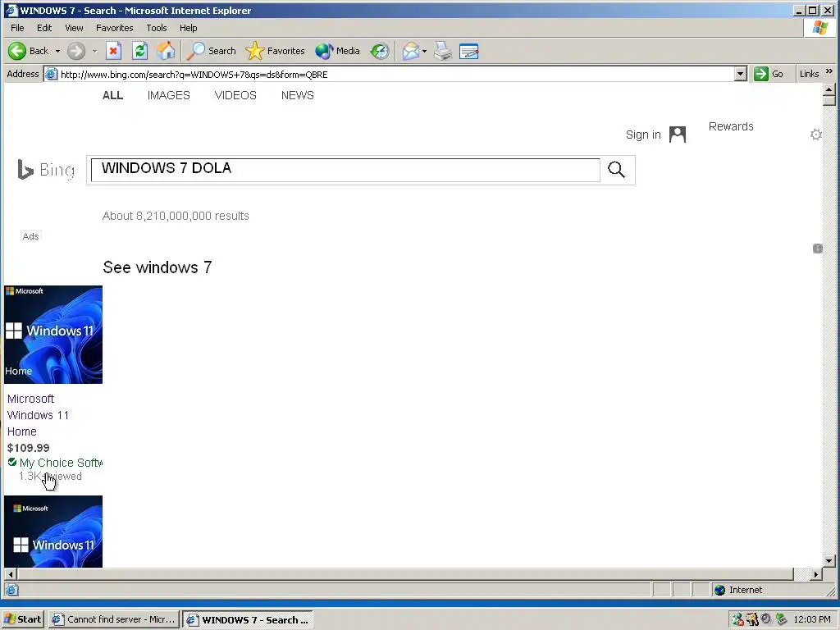Click the green Go button
Viewport: 840px width, 630px height.
pyautogui.click(x=768, y=74)
